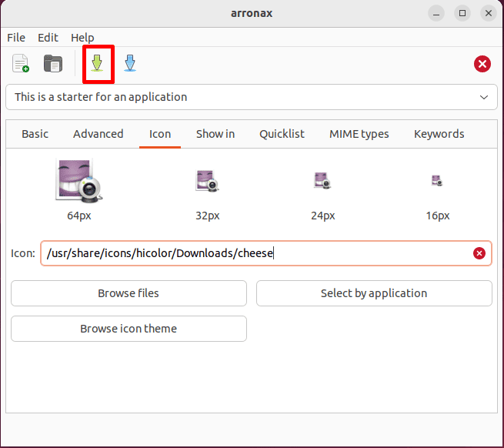Screen dimensions: 504x448
Task: Click the red quit icon in toolbar
Action: pyautogui.click(x=482, y=64)
